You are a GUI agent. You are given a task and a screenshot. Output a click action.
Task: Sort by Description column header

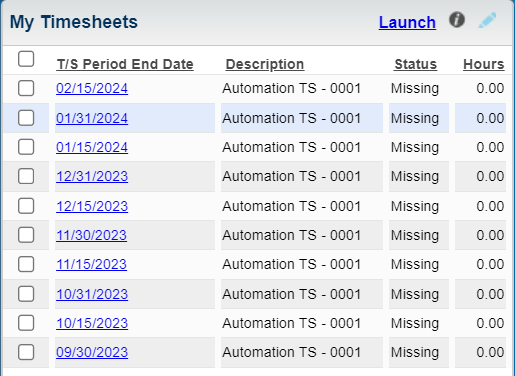tap(265, 64)
